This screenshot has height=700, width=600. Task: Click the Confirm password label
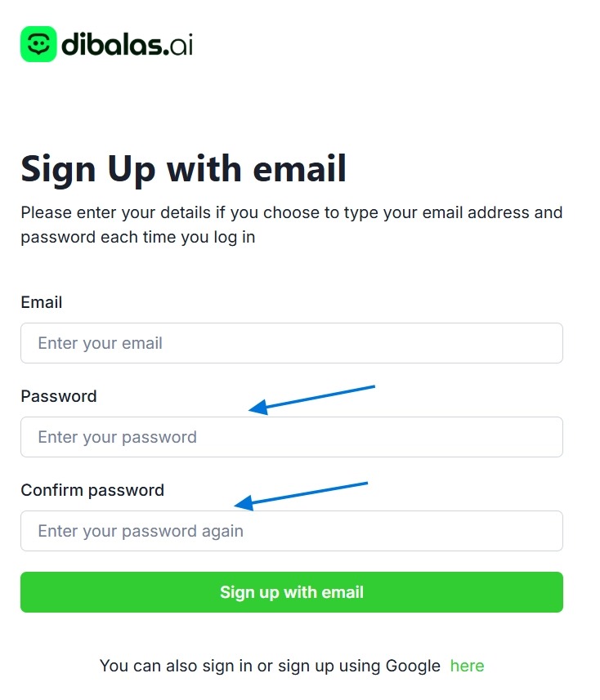(x=92, y=490)
